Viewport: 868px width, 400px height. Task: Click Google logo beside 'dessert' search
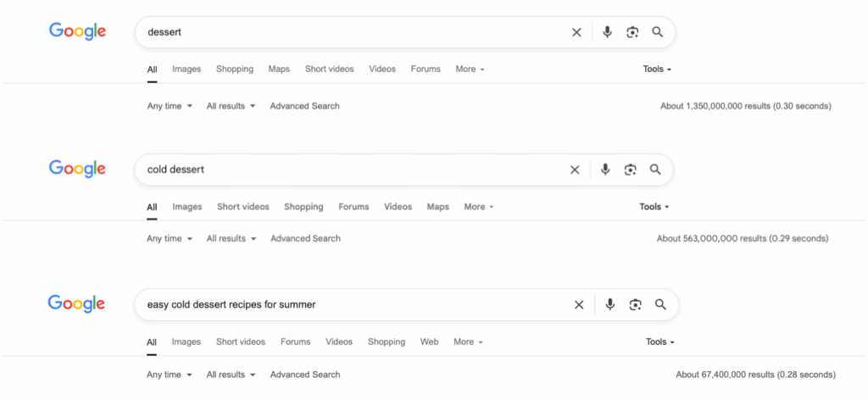click(x=77, y=31)
